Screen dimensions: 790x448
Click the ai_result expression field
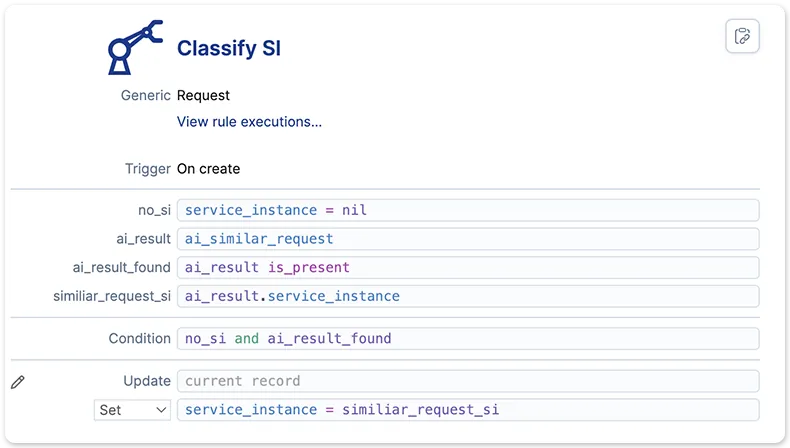coord(468,239)
